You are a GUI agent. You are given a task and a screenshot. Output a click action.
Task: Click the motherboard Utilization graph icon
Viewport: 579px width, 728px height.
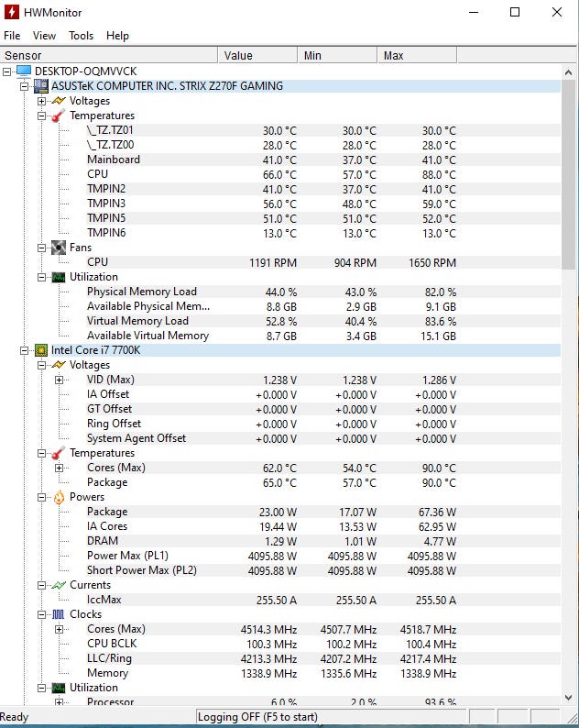click(59, 277)
